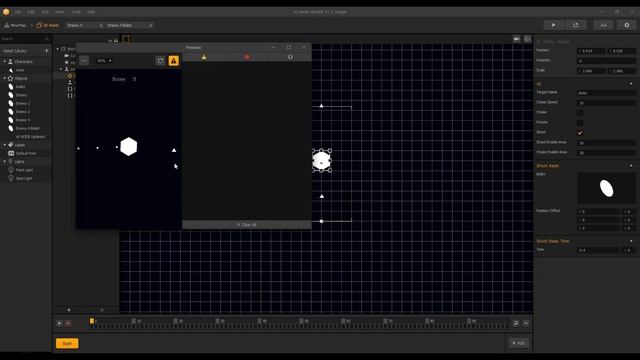Screen dimensions: 640x360
Task: Click the plus icon in Asset Library header
Action: pos(46,51)
